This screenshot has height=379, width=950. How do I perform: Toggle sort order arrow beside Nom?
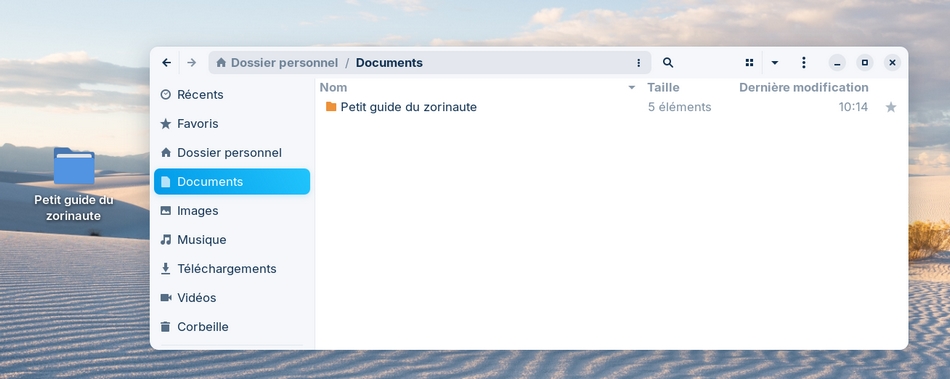coord(632,88)
